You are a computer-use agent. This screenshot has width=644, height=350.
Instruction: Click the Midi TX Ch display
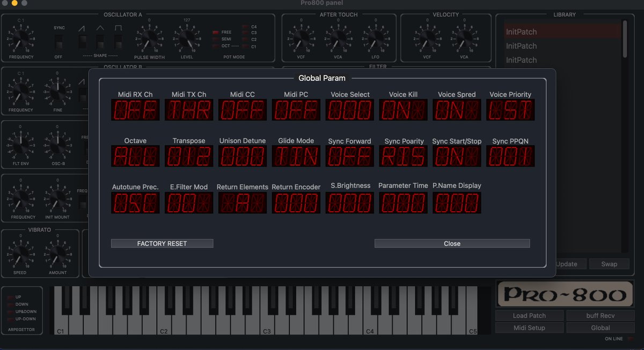coord(189,110)
